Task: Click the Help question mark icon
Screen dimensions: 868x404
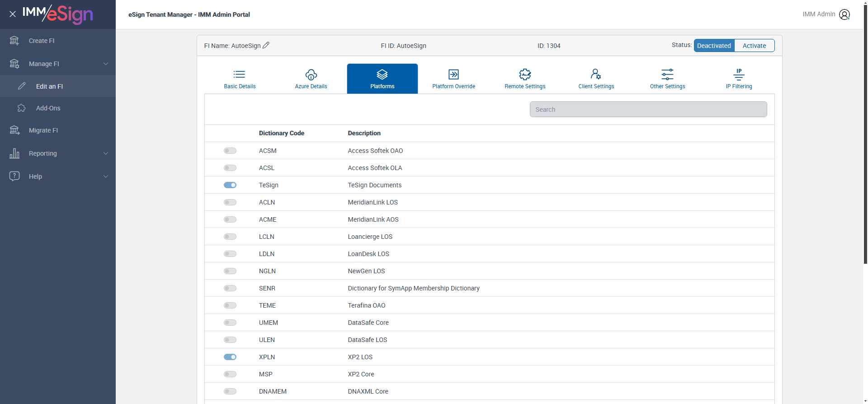Action: (14, 176)
